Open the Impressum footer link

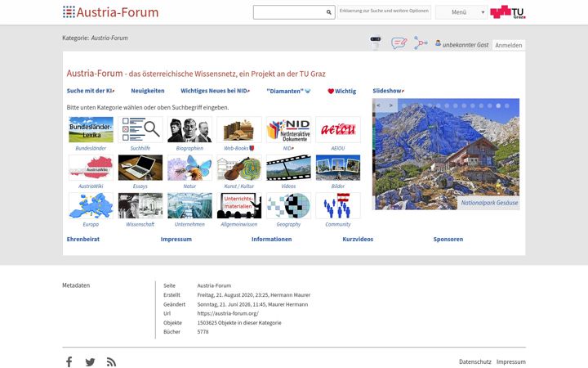pyautogui.click(x=511, y=361)
